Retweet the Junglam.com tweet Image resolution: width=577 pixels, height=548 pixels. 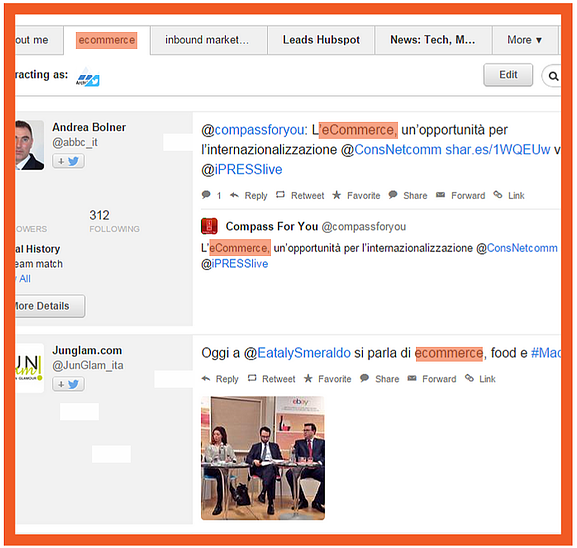click(279, 379)
